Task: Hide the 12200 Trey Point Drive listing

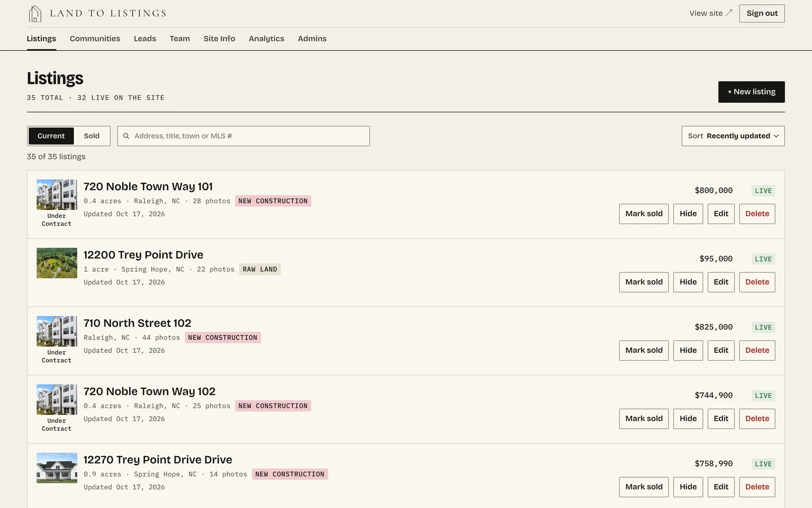Action: (688, 282)
